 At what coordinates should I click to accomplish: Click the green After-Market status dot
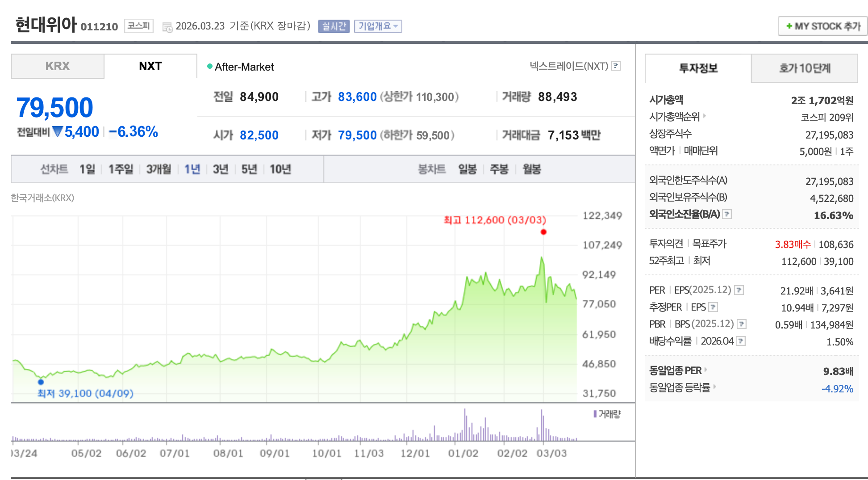pyautogui.click(x=209, y=67)
